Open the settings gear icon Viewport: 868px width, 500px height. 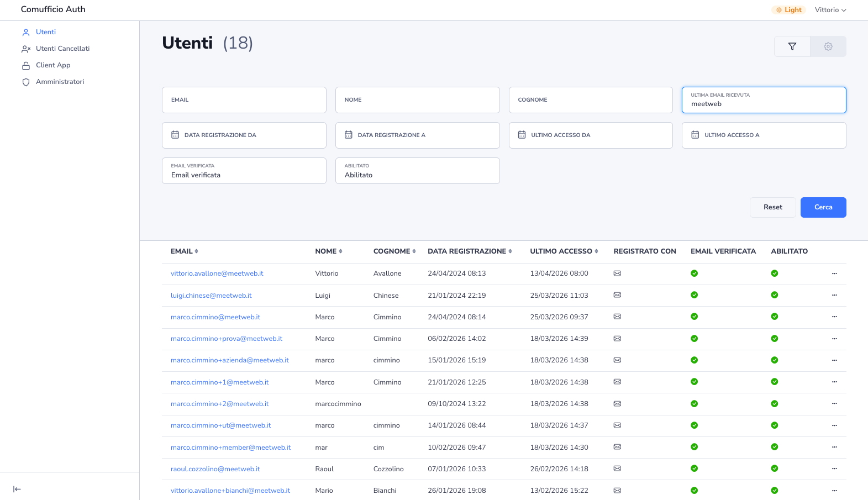point(828,46)
